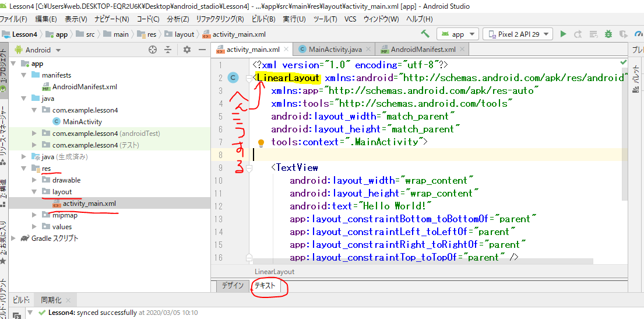Viewport: 644px width, 319px height.
Task: Select MainActivity class in project tree
Action: (82, 122)
